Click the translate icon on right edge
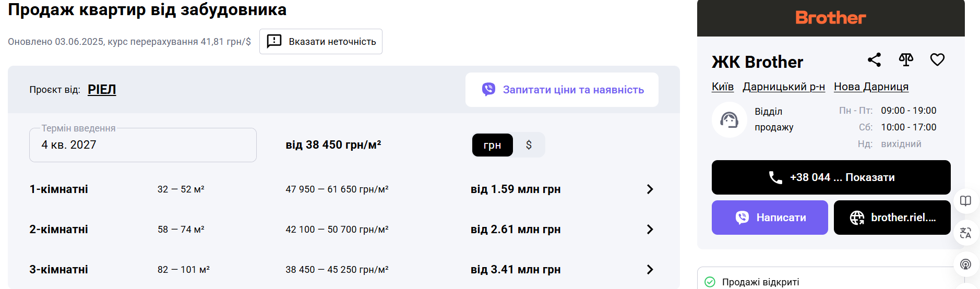Image resolution: width=980 pixels, height=289 pixels. coord(965,233)
